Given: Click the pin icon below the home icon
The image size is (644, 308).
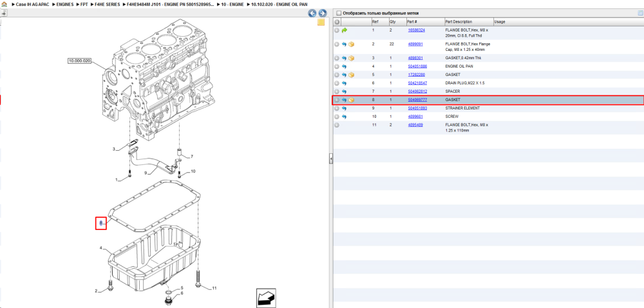Looking at the screenshot, I should tap(4, 13).
